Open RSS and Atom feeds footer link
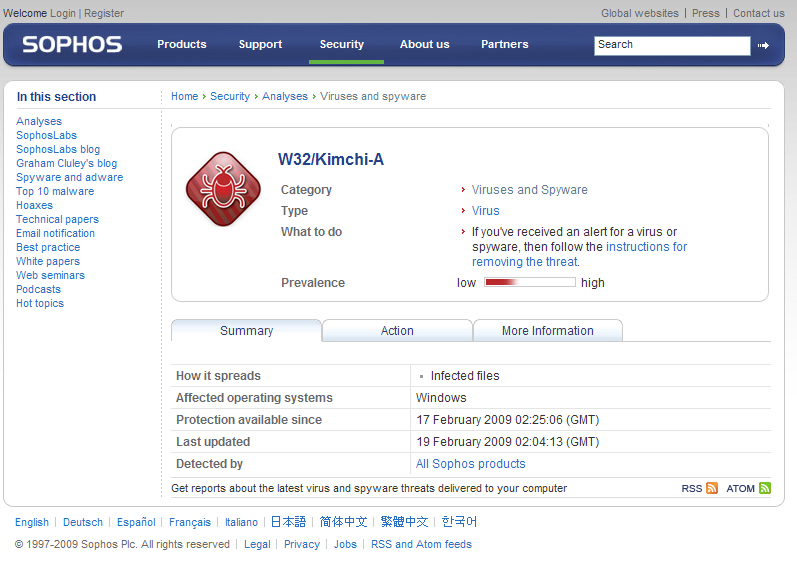Screen dimensions: 797x567 click(421, 544)
